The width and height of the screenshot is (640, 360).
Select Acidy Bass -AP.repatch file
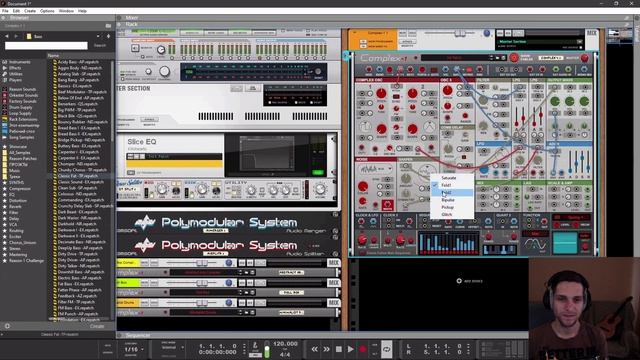[x=78, y=62]
